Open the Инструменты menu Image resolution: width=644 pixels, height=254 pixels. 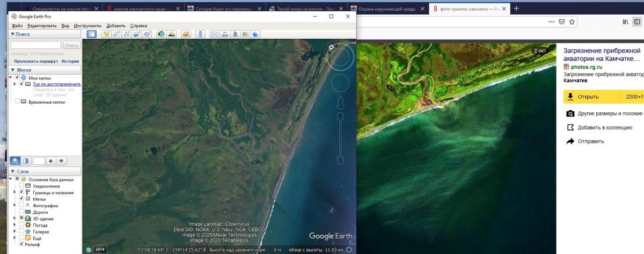point(87,25)
